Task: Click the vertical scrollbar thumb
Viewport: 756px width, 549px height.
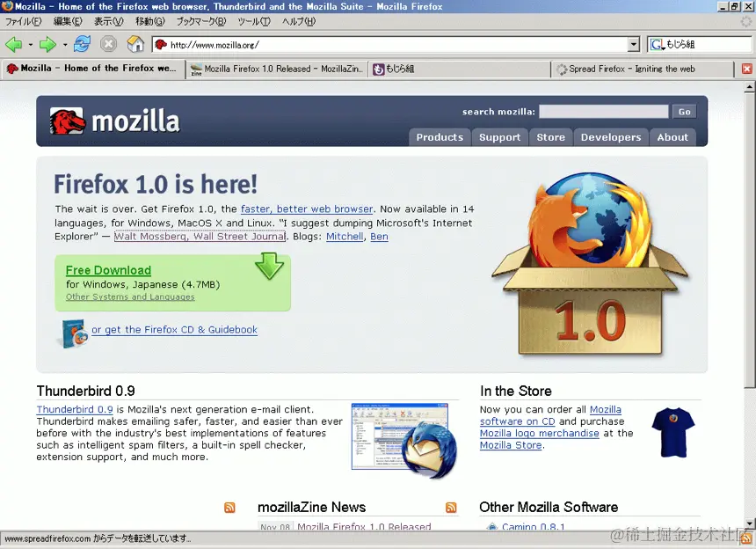Action: [749, 240]
